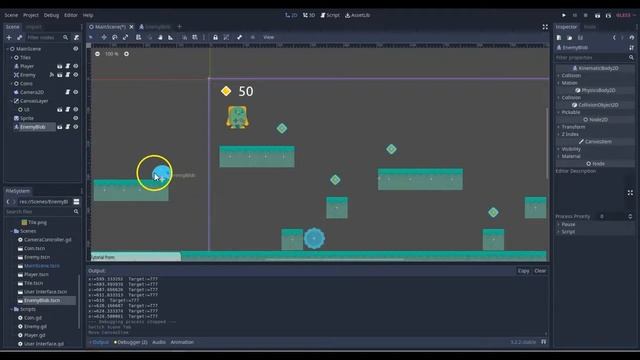Viewport: 640px width, 360px height.
Task: Select the Move tool in the viewport toolbar
Action: (x=104, y=37)
